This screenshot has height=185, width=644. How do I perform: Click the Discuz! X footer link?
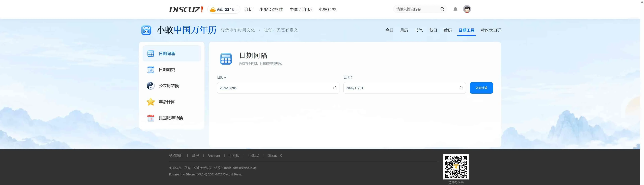tap(275, 156)
